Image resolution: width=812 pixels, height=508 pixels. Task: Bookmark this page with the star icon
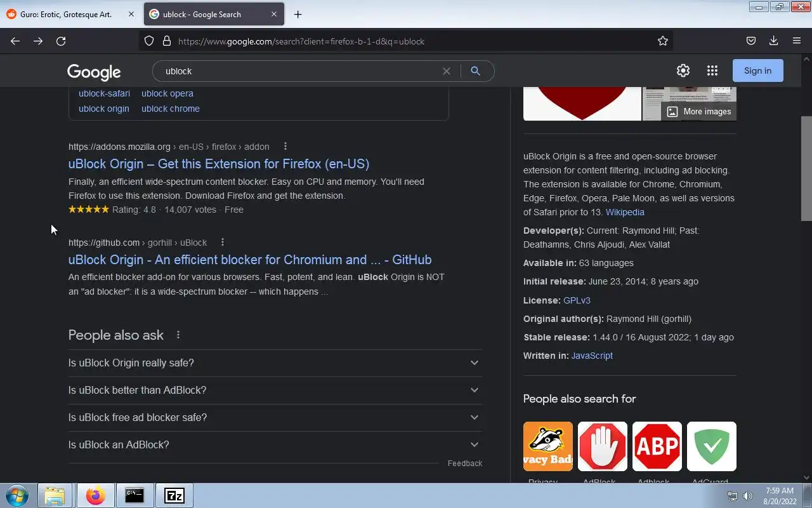(663, 41)
